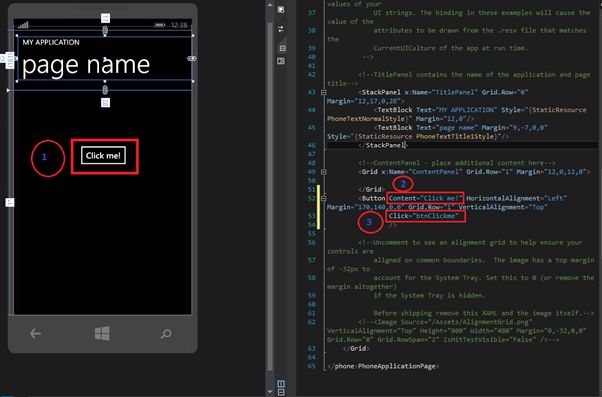Screen dimensions: 602x397
Task: Click the </Grid> tag on line 63
Action: pyautogui.click(x=356, y=348)
